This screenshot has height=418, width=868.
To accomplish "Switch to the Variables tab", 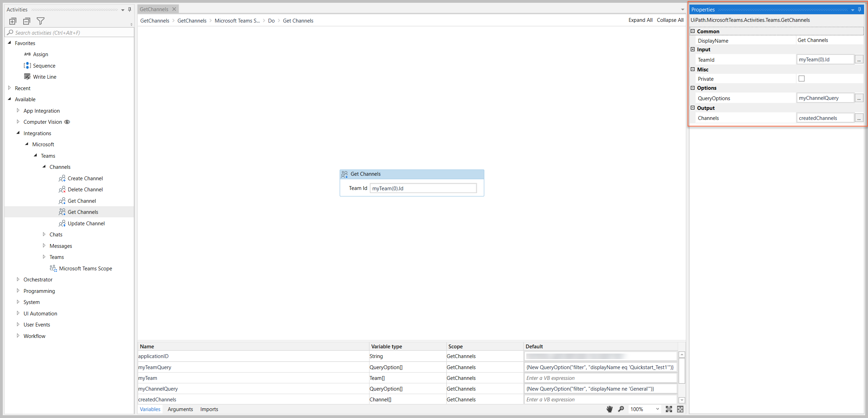I will pos(150,409).
